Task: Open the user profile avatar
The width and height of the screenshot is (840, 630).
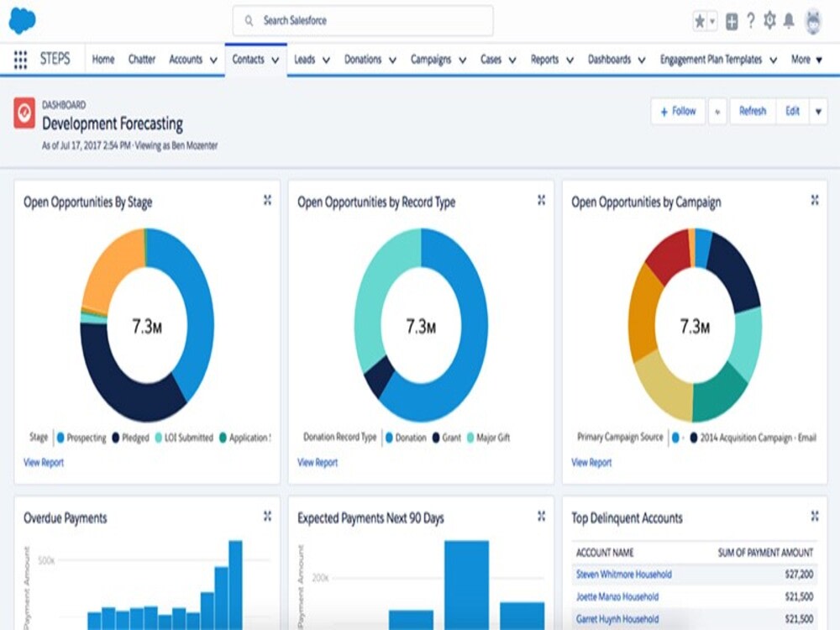Action: tap(811, 20)
